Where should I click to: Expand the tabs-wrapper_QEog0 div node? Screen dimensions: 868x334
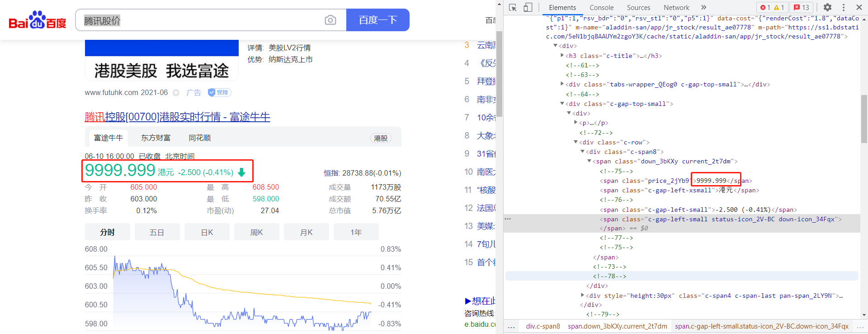tap(562, 84)
